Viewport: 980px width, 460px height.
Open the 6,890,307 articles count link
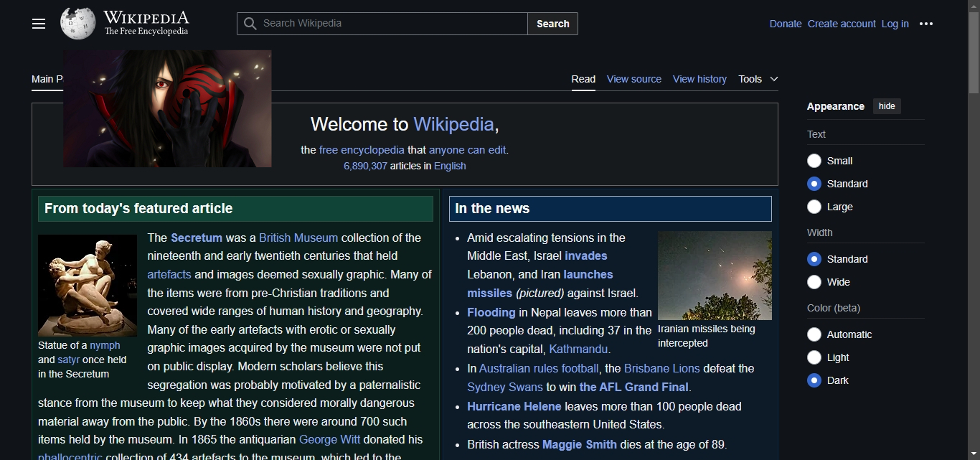(x=365, y=166)
